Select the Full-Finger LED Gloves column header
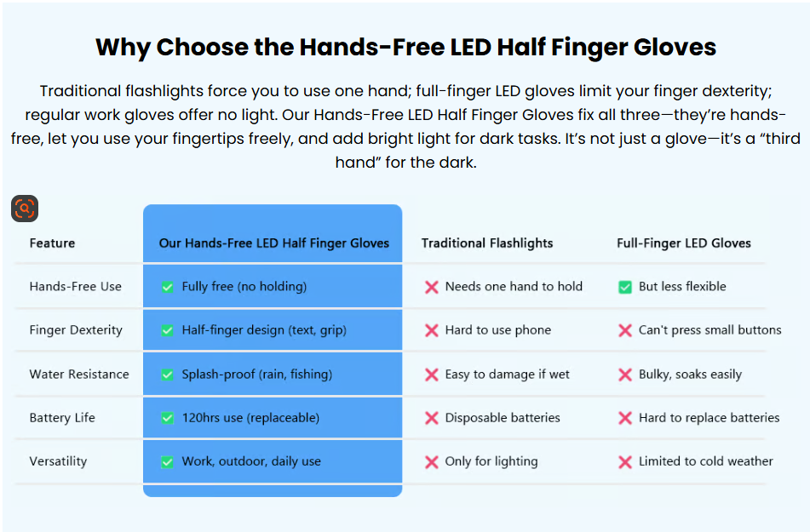 (683, 243)
